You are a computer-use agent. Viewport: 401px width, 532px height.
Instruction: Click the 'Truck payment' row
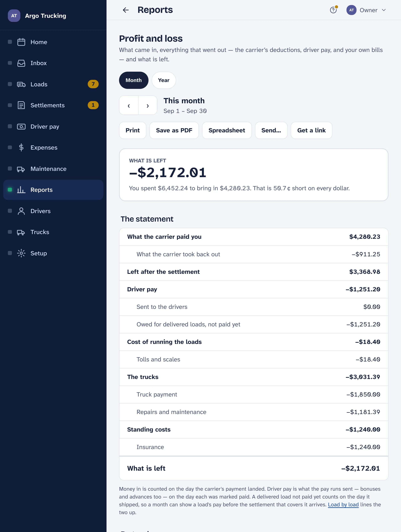[x=254, y=395]
